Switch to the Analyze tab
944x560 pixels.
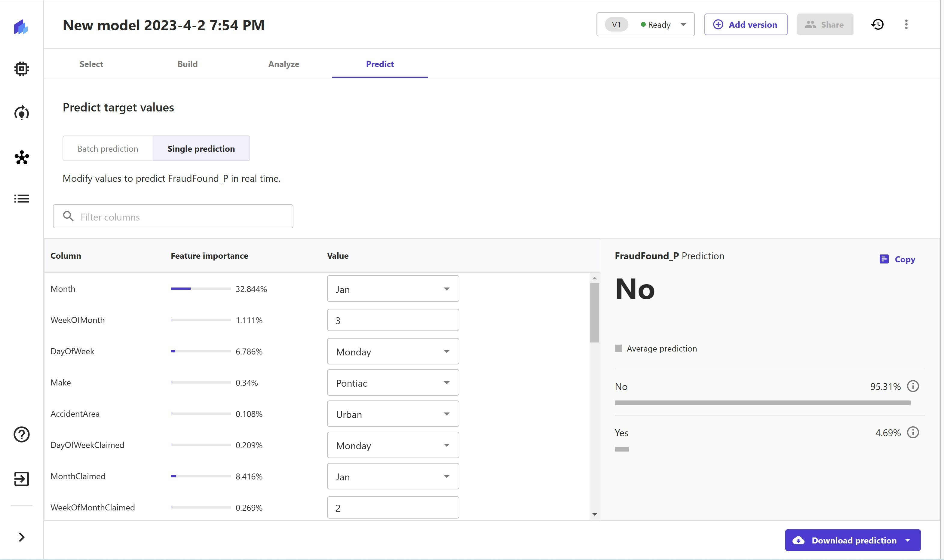(x=284, y=64)
